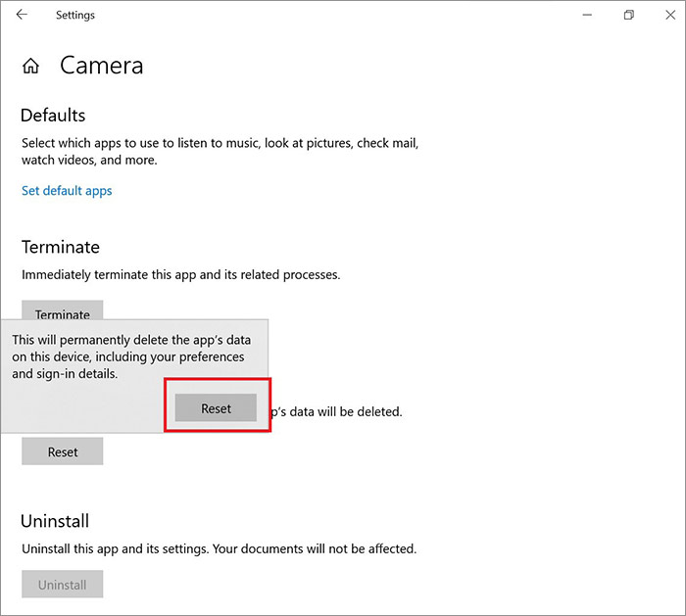
Task: Click the Defaults section heading
Action: click(53, 116)
